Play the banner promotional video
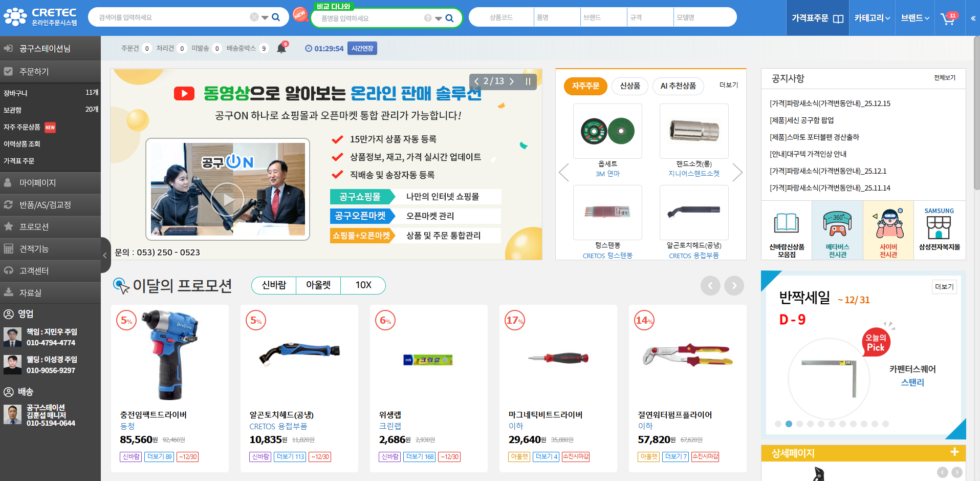The height and width of the screenshot is (481, 980). tap(228, 199)
